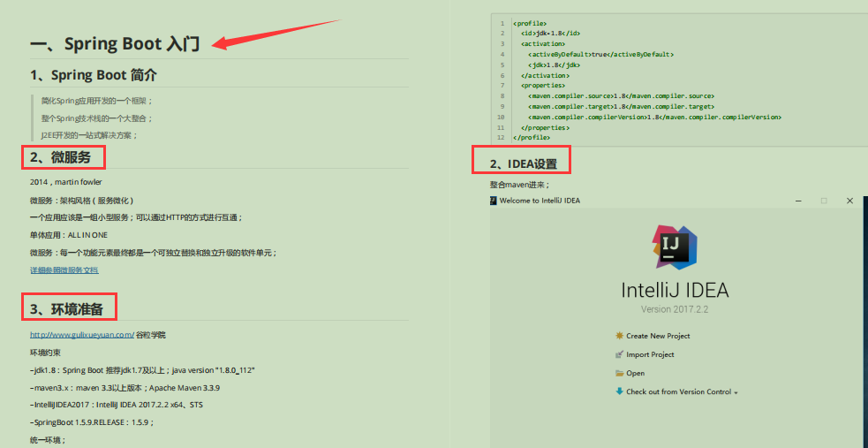Click code line maven.compiler.source
Image resolution: width=868 pixels, height=448 pixels.
tap(621, 95)
